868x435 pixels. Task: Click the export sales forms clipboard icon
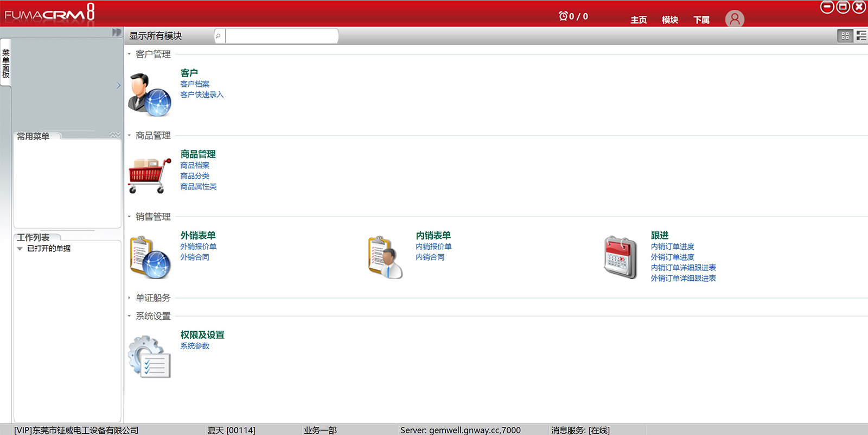click(x=150, y=257)
